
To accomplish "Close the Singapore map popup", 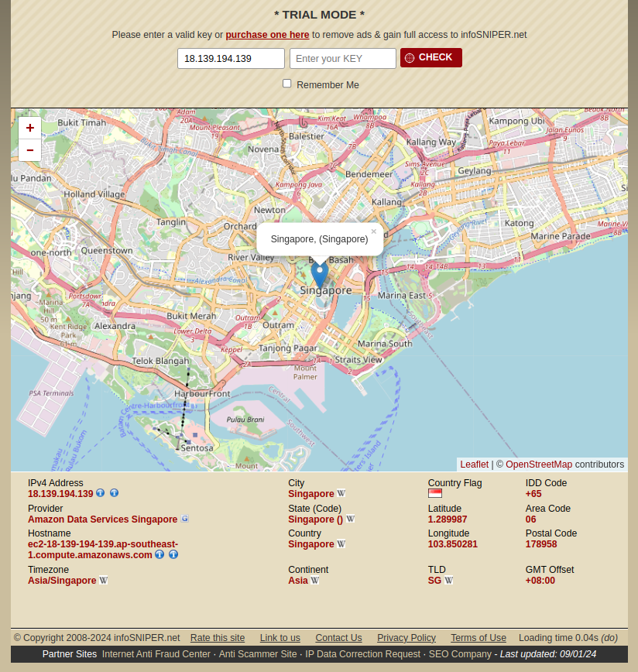I will [x=373, y=231].
